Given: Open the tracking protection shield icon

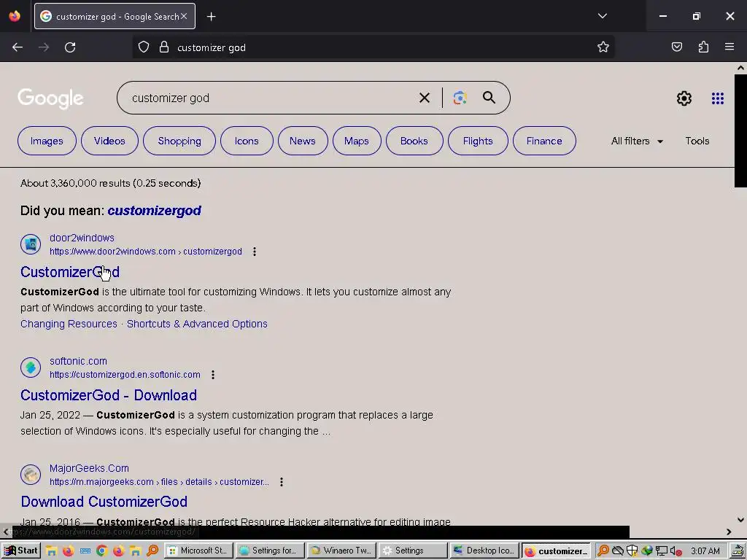Looking at the screenshot, I should click(x=144, y=47).
